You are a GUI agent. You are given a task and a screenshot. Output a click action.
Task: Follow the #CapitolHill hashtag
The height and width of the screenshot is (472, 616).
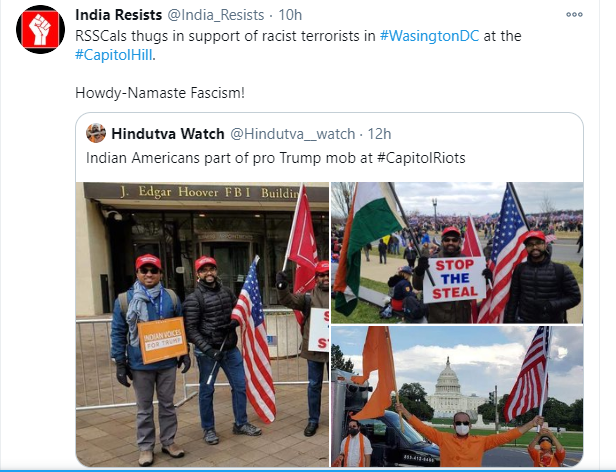click(114, 55)
